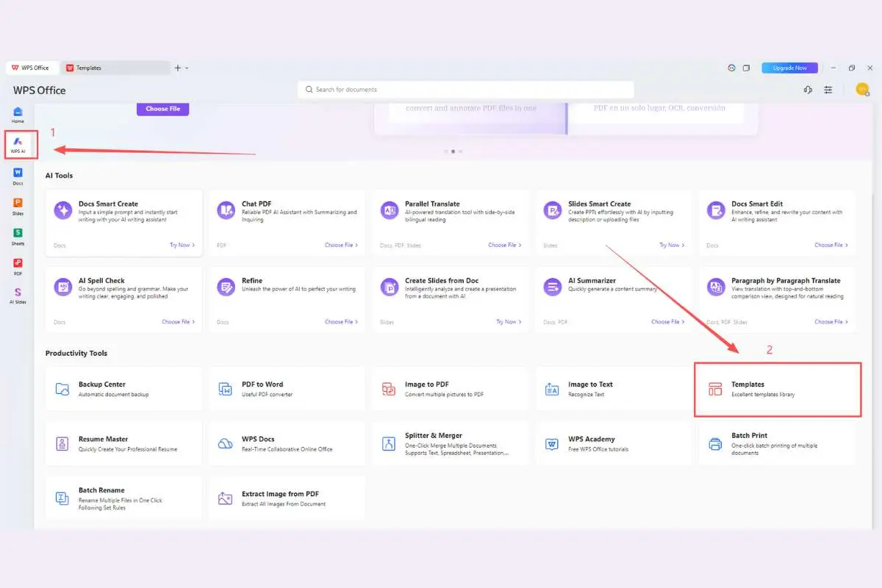Click the Batch Rename icon

[63, 498]
